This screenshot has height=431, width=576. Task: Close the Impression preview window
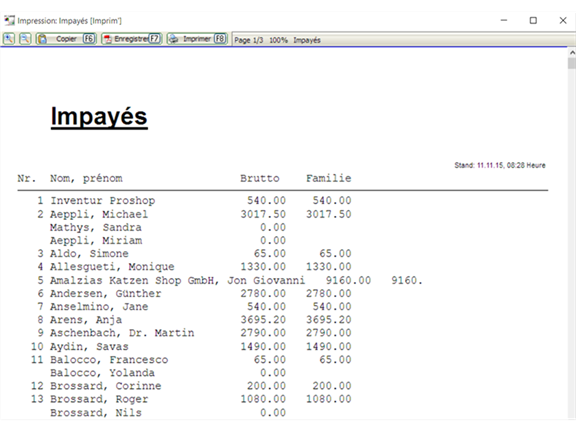563,21
